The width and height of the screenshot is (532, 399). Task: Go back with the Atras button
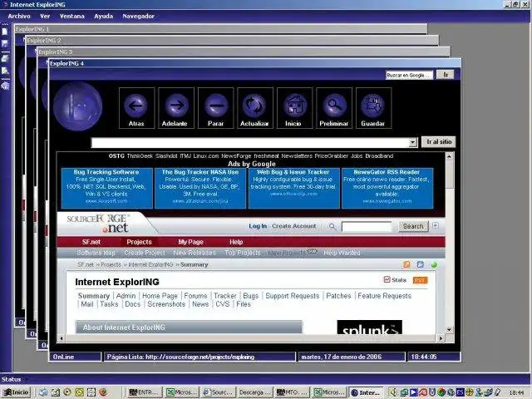point(136,108)
